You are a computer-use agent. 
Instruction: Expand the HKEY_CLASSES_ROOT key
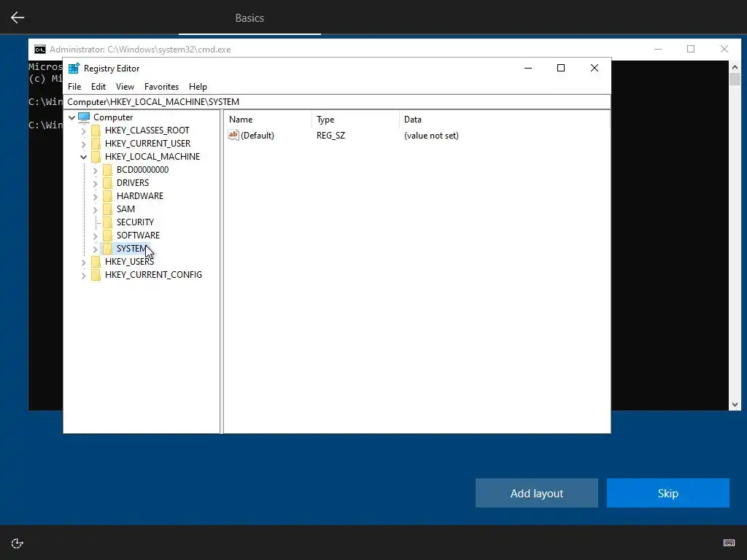84,131
